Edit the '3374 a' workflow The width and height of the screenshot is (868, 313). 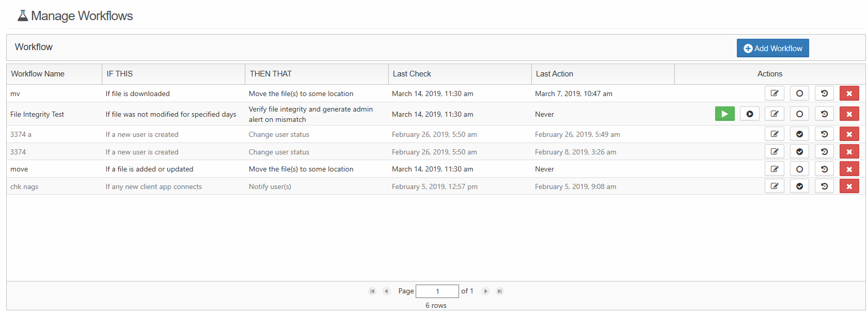click(774, 134)
